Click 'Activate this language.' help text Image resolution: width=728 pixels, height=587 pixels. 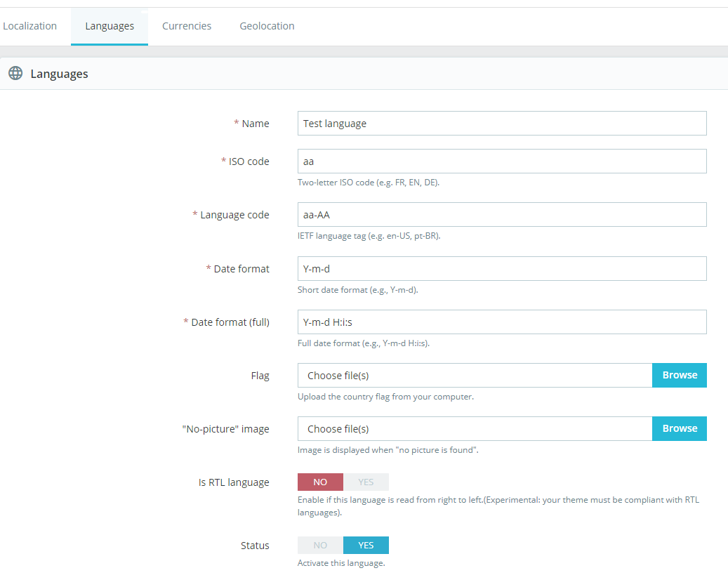[x=341, y=563]
